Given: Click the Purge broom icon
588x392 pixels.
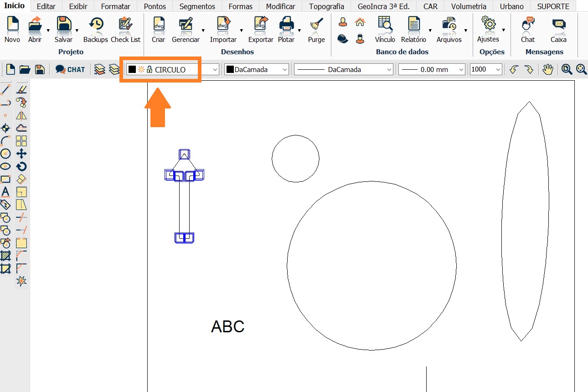Looking at the screenshot, I should (x=316, y=30).
